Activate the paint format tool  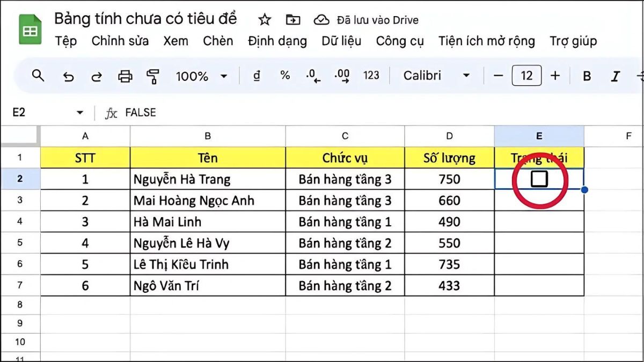153,76
